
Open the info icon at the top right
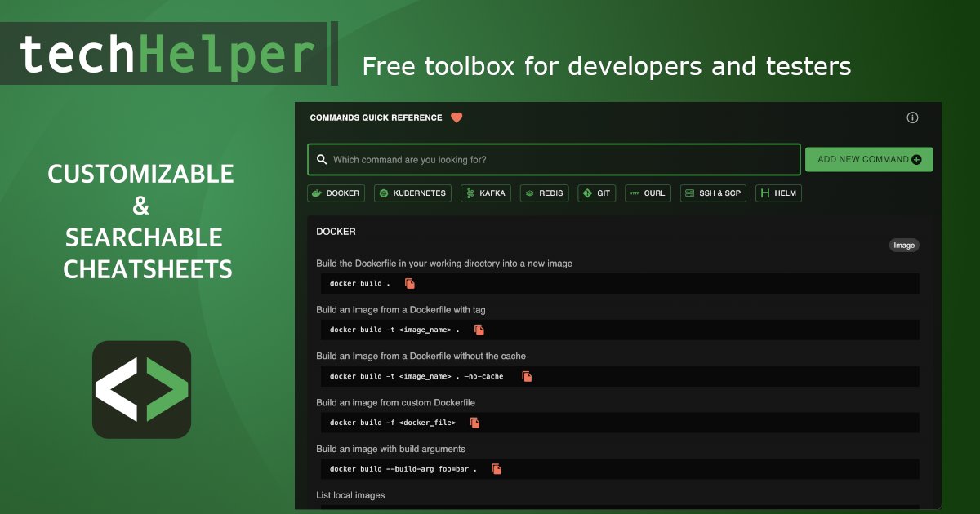tap(912, 117)
